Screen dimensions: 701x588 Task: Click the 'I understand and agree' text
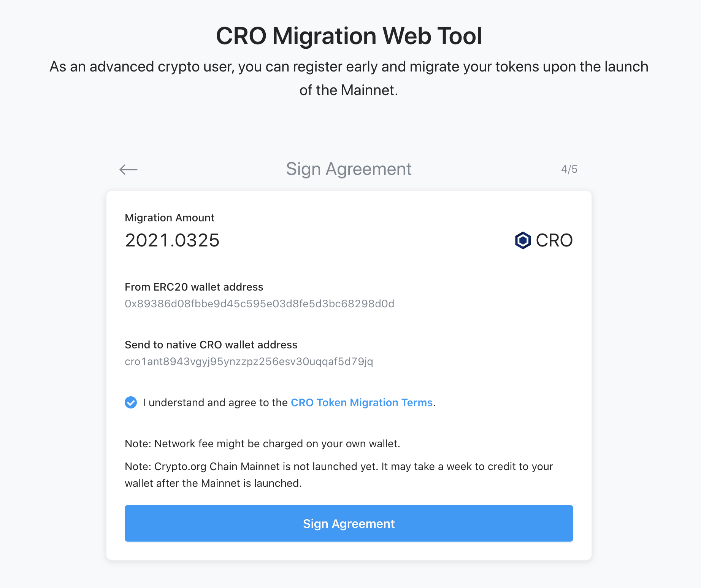(x=215, y=402)
